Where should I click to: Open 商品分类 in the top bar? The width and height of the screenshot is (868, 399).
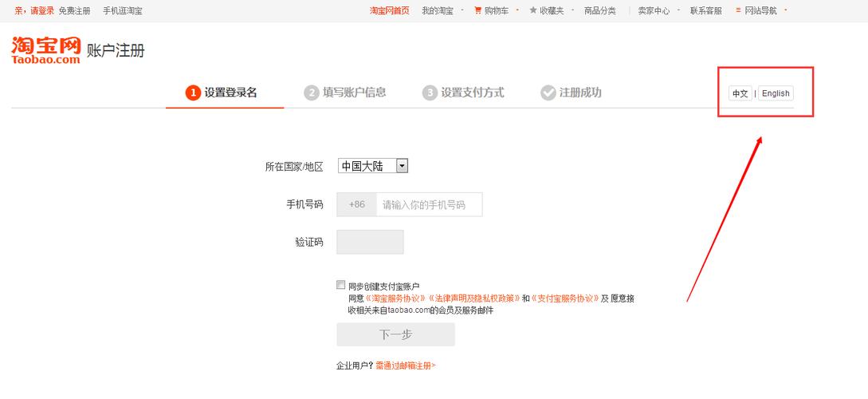point(600,10)
